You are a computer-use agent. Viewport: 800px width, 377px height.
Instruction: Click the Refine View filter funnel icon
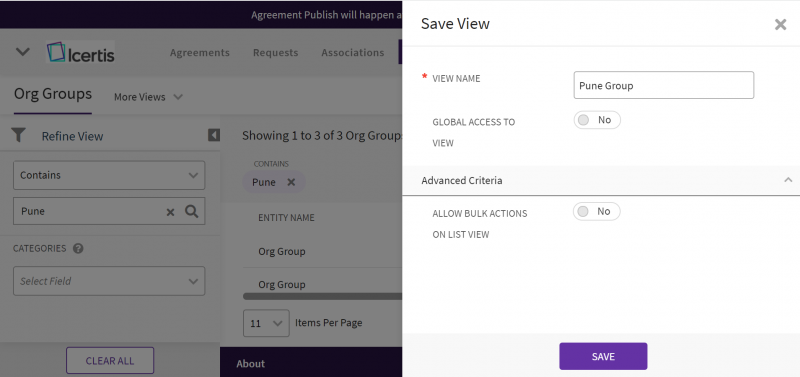18,136
